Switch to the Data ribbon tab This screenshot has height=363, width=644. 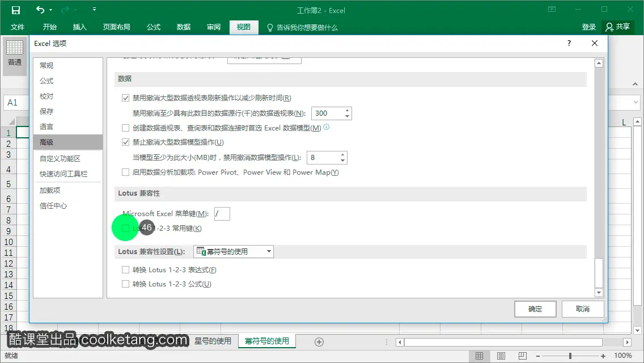[x=183, y=27]
